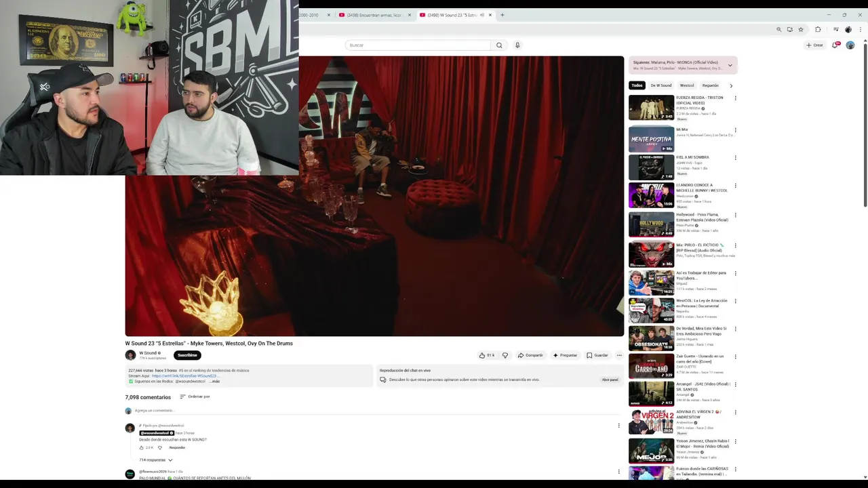Open FUERZA REGIDA - TRISTON thumbnail
This screenshot has height=488, width=868.
pos(651,108)
